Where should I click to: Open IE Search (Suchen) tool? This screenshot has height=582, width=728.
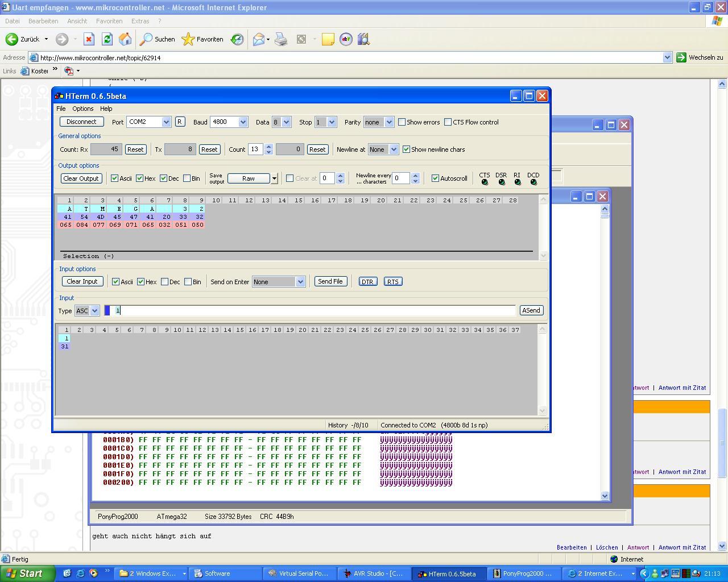tap(158, 39)
